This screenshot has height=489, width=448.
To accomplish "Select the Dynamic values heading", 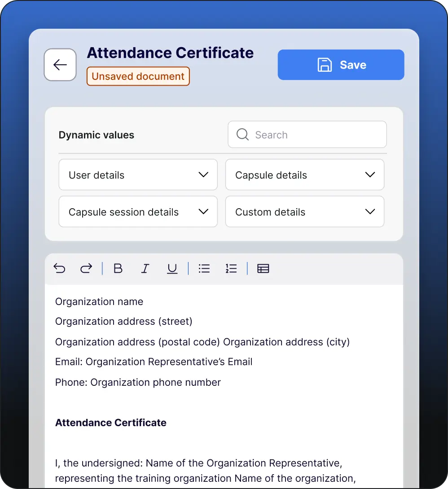I will coord(96,135).
